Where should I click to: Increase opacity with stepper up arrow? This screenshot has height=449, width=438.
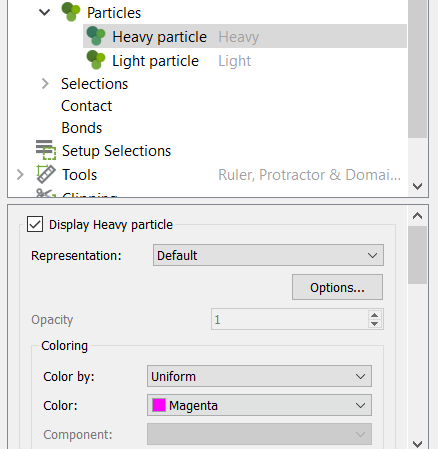[x=375, y=315]
